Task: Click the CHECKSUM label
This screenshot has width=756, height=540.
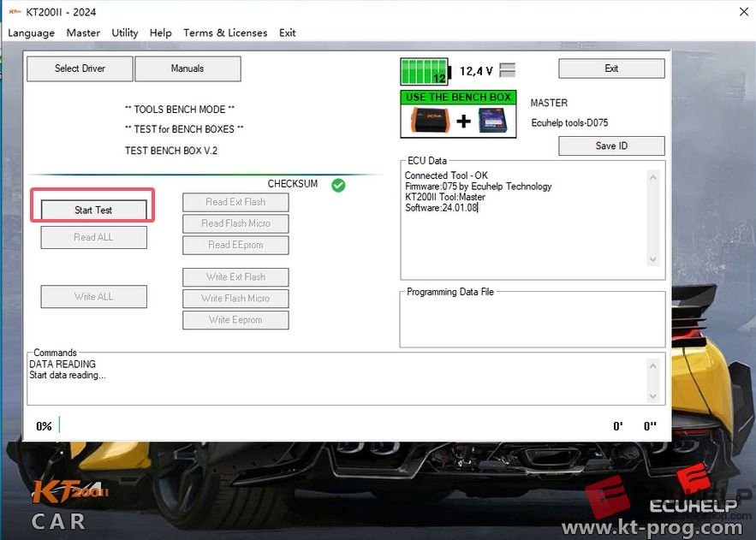Action: 293,184
